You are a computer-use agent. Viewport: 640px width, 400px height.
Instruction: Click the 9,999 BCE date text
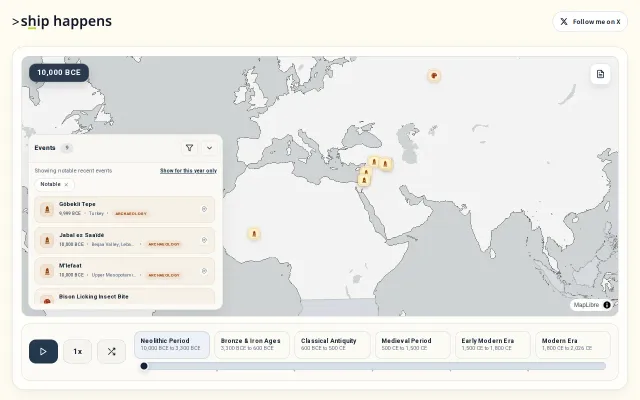click(70, 213)
